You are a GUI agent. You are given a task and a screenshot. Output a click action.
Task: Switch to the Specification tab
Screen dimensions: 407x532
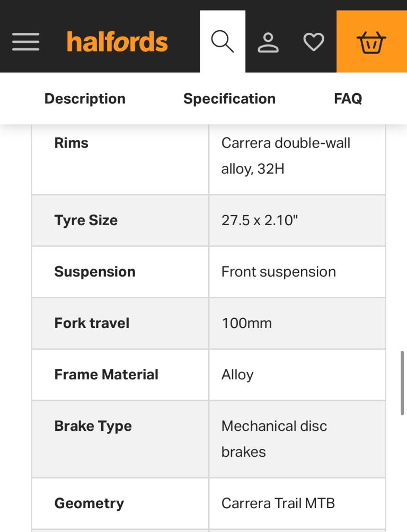tap(229, 99)
